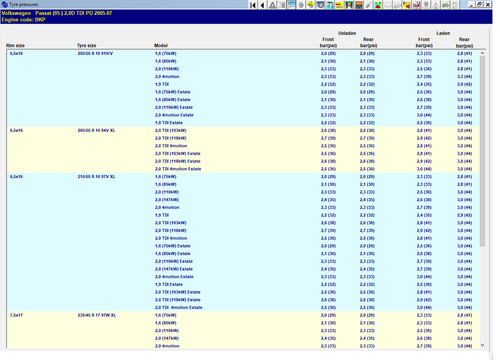Select 1,6 (75kW) row under 235/45 R17
The image size is (500, 360).
(166, 315)
